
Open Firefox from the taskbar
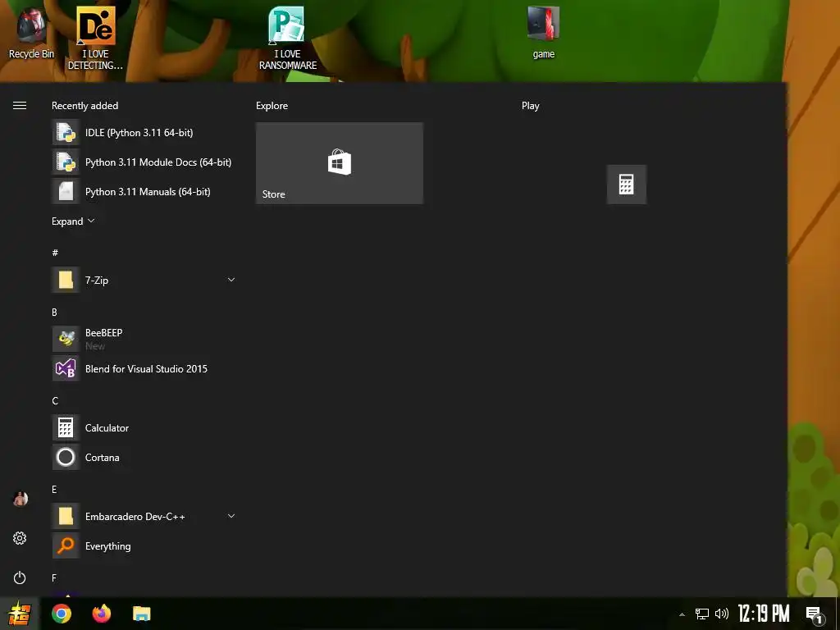tap(101, 614)
